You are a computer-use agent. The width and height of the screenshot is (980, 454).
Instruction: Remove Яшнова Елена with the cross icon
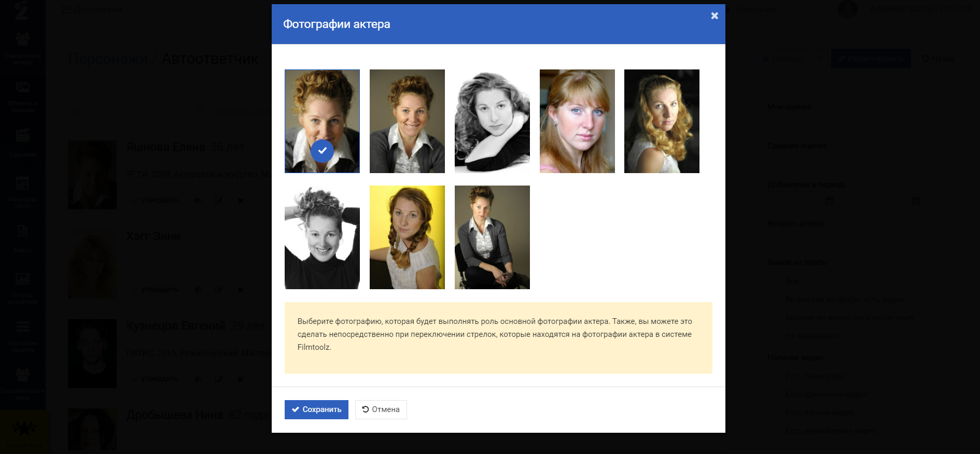[240, 200]
